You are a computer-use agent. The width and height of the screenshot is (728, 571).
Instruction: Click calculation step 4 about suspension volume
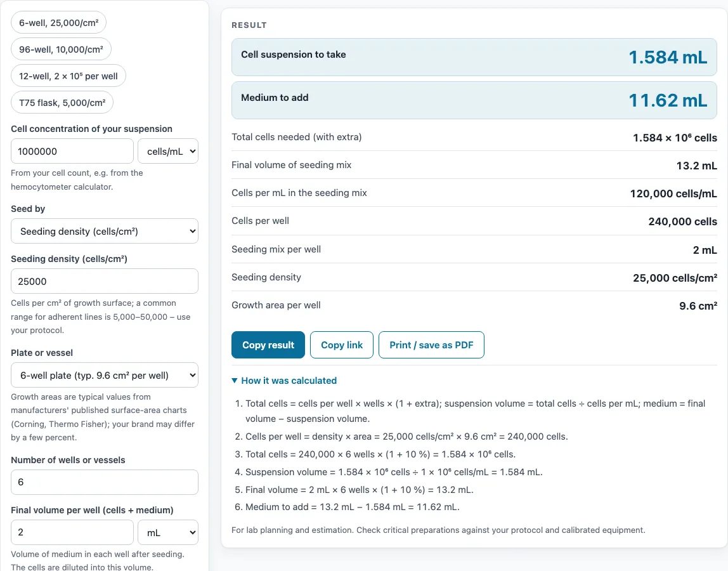(394, 472)
